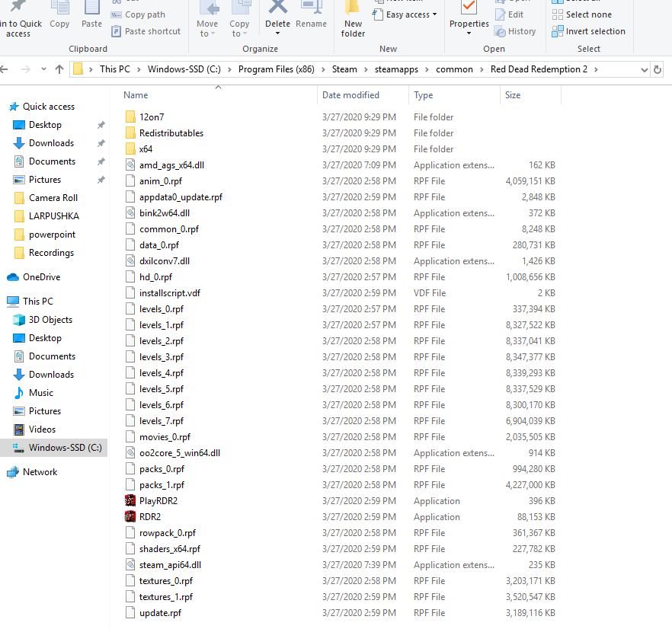Go back with the Back arrow
Image resolution: width=672 pixels, height=629 pixels.
click(5, 69)
